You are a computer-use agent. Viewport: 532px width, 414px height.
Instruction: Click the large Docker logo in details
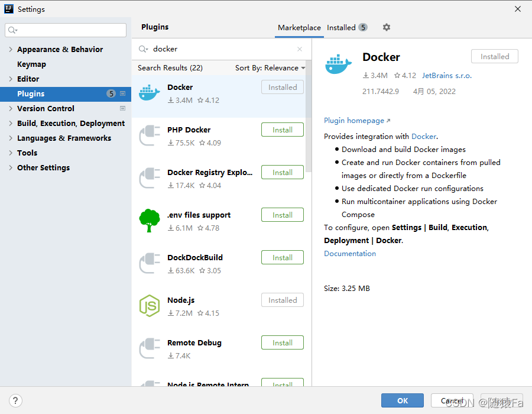click(x=338, y=64)
